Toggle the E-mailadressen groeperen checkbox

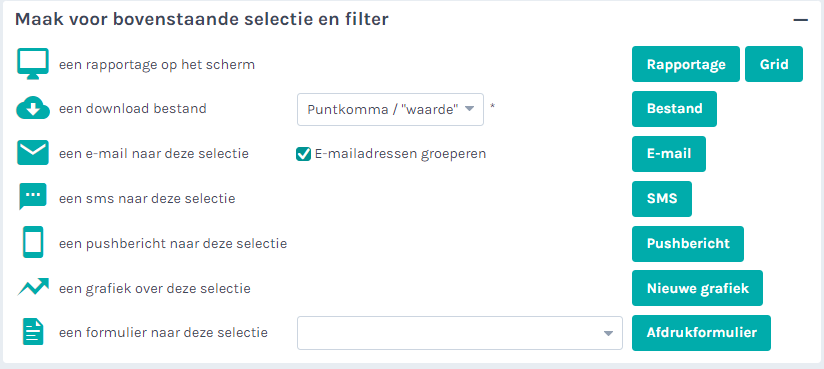[x=303, y=154]
